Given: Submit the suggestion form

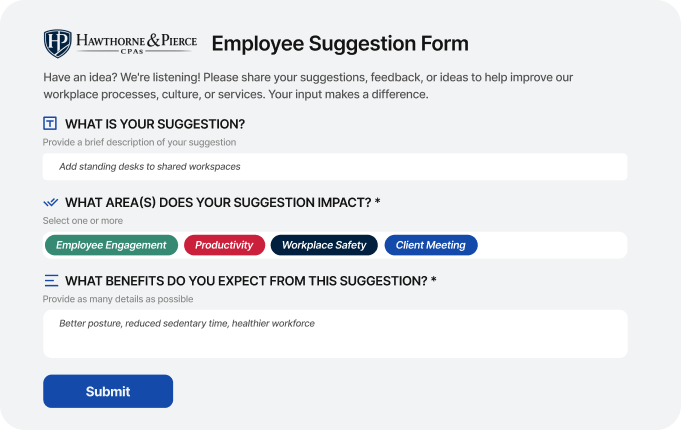Looking at the screenshot, I should click(108, 391).
